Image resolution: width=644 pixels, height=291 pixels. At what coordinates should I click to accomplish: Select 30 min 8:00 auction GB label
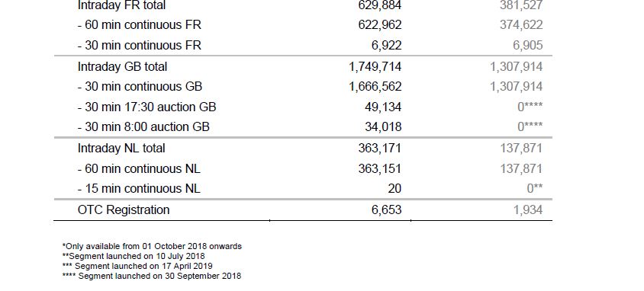pos(143,126)
